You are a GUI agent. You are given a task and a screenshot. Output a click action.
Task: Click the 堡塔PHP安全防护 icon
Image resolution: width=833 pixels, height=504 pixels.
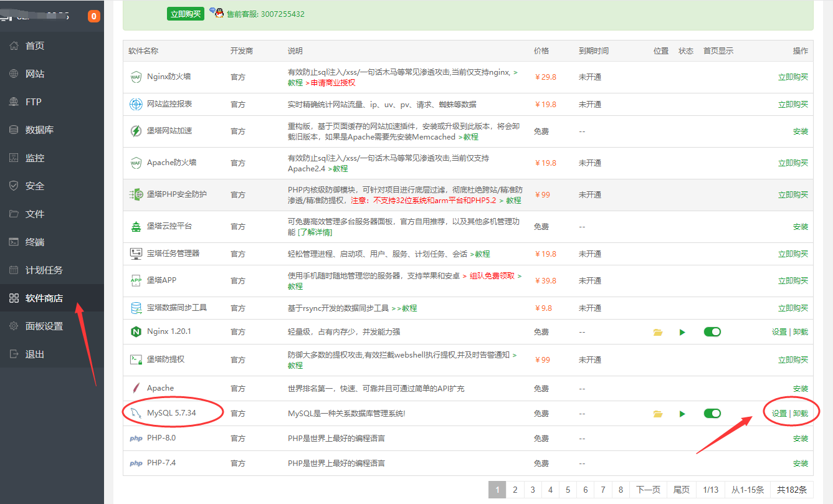pos(136,194)
